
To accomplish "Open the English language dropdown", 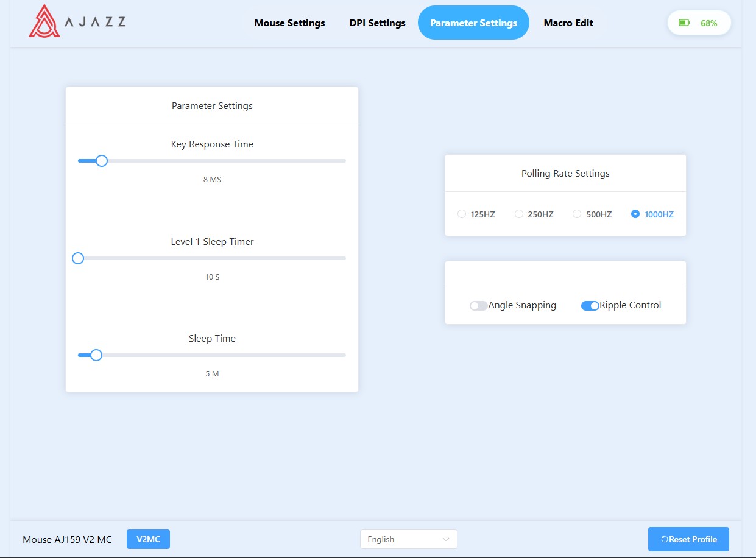I will 408,539.
